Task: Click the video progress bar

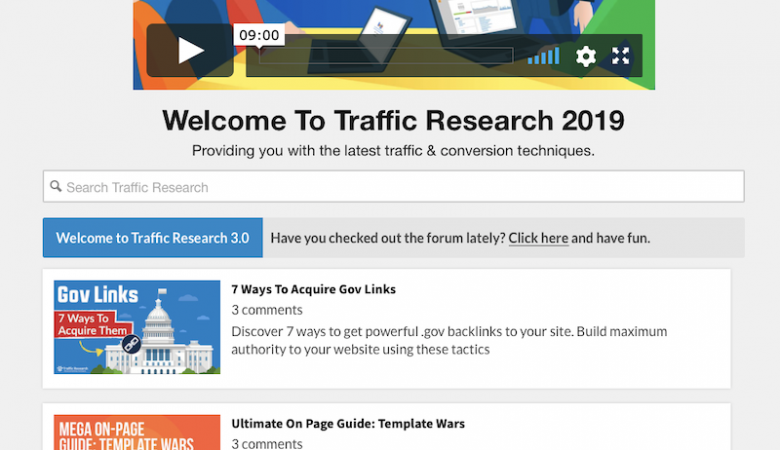Action: tap(386, 56)
